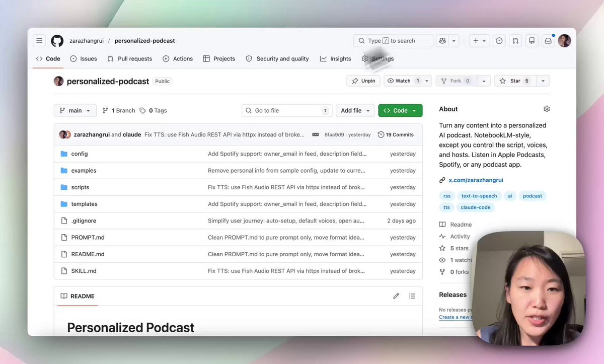The width and height of the screenshot is (604, 364).
Task: Open the Pull requests tab
Action: [x=130, y=59]
